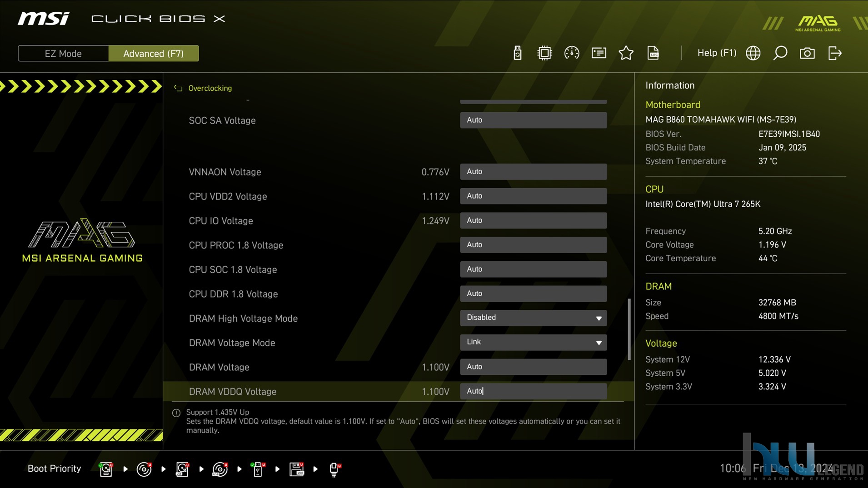Click CPU DDR 1.8 Voltage field

click(533, 294)
